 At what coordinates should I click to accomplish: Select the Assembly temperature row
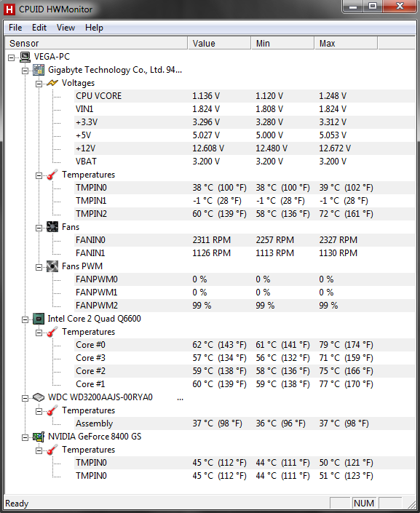(x=245, y=423)
